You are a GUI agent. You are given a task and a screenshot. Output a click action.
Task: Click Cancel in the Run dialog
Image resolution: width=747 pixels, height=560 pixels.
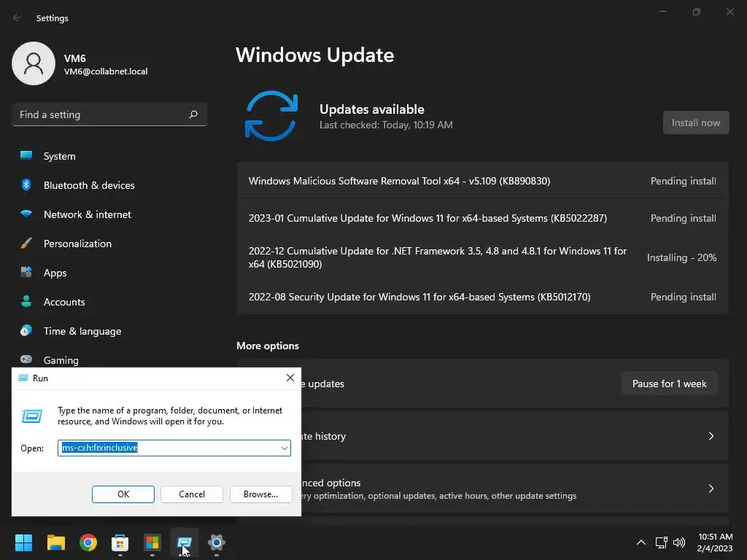point(192,494)
